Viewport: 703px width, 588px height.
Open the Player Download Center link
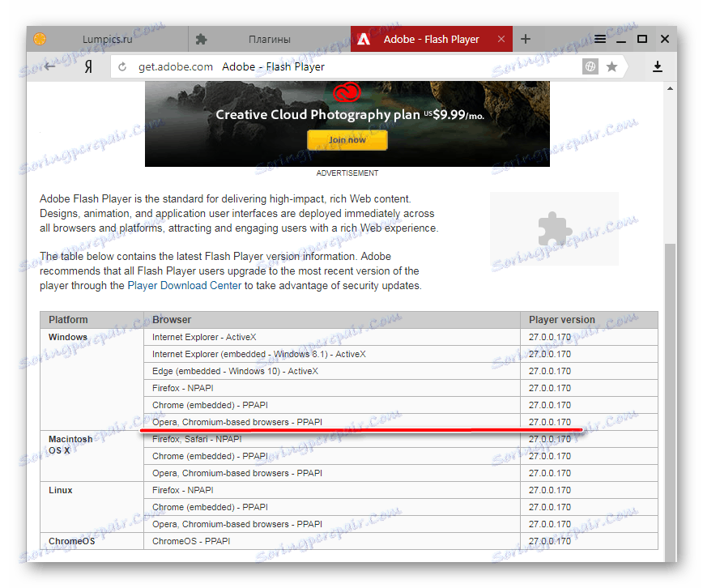point(185,286)
